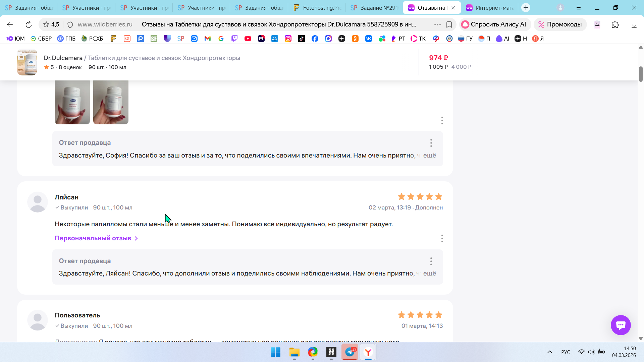The image size is (644, 362).
Task: Open three-dot menu on Ляйсан's review
Action: pos(442,238)
